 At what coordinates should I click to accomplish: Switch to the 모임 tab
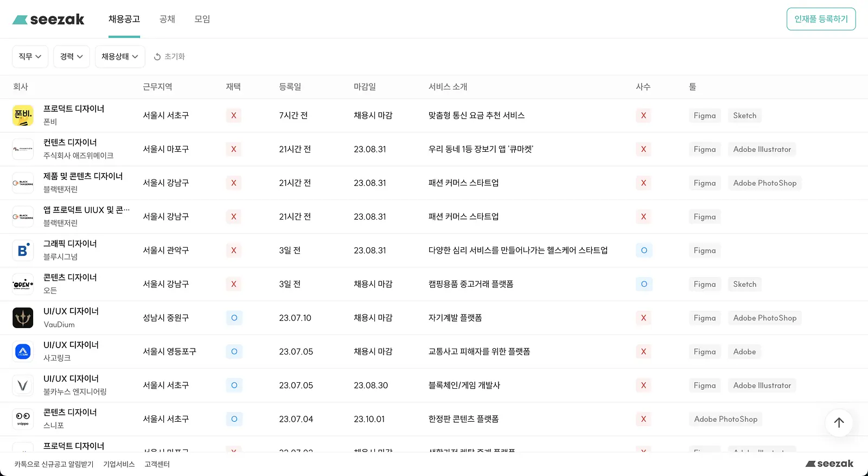202,19
